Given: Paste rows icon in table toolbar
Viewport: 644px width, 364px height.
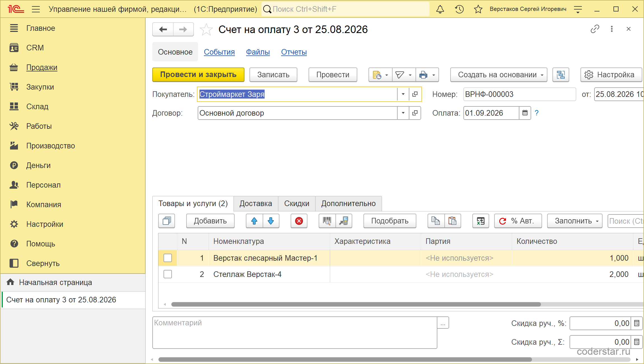Looking at the screenshot, I should 452,221.
